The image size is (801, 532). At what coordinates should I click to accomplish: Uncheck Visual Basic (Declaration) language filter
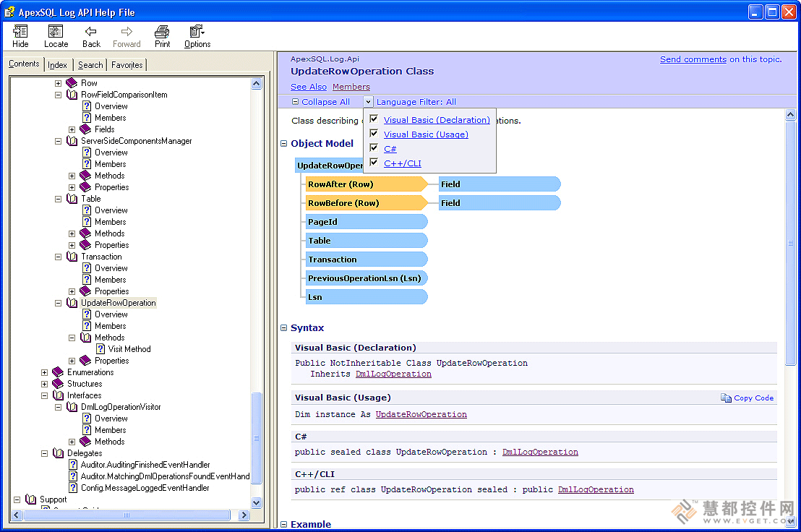374,119
